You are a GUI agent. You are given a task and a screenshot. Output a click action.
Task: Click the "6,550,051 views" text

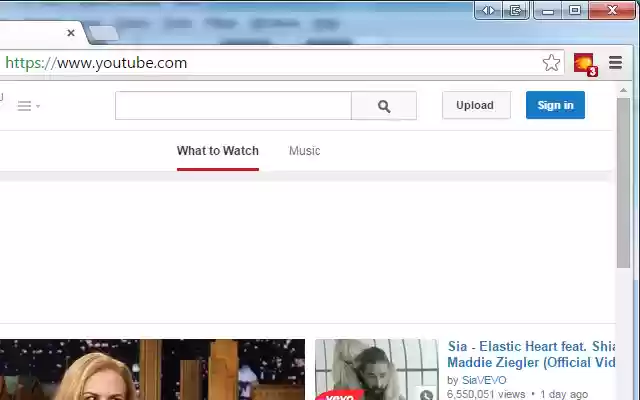pos(486,394)
